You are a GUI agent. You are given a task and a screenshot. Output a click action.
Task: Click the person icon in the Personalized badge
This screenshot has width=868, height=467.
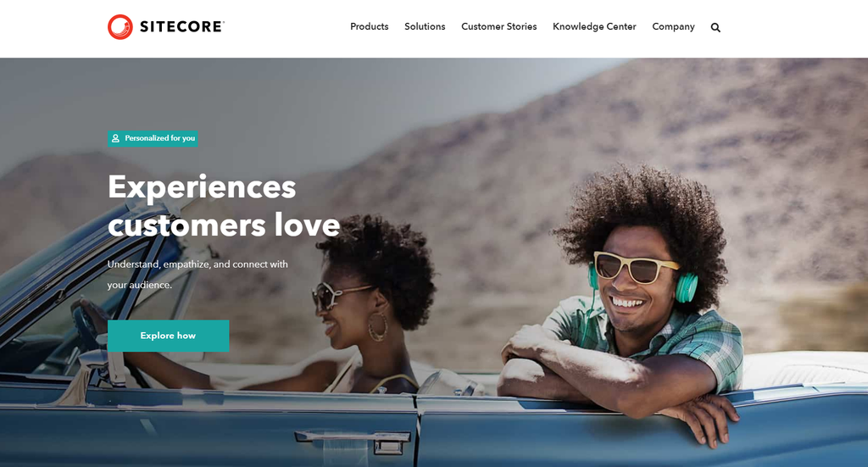(115, 138)
